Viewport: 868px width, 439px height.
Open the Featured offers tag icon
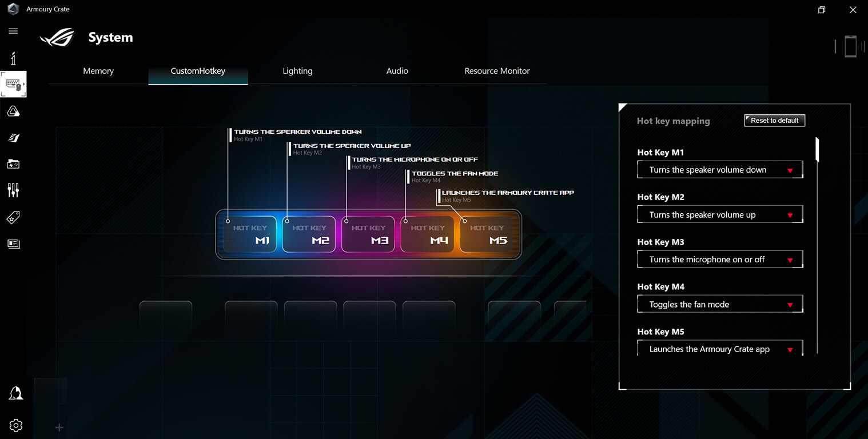(13, 217)
